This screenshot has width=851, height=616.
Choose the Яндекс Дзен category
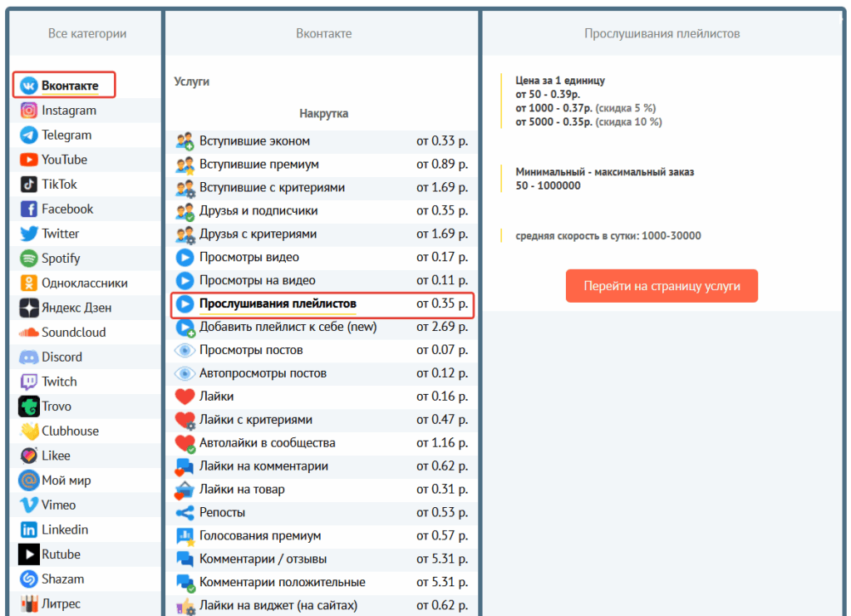[x=76, y=308]
